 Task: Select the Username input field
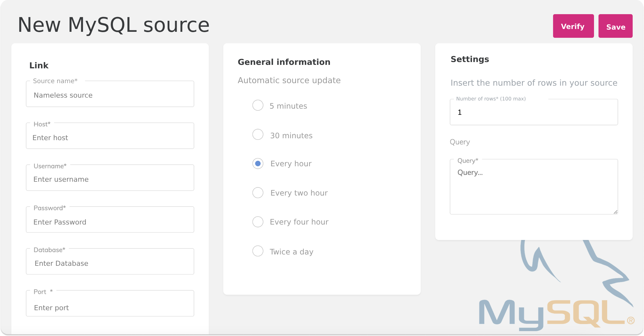[110, 178]
